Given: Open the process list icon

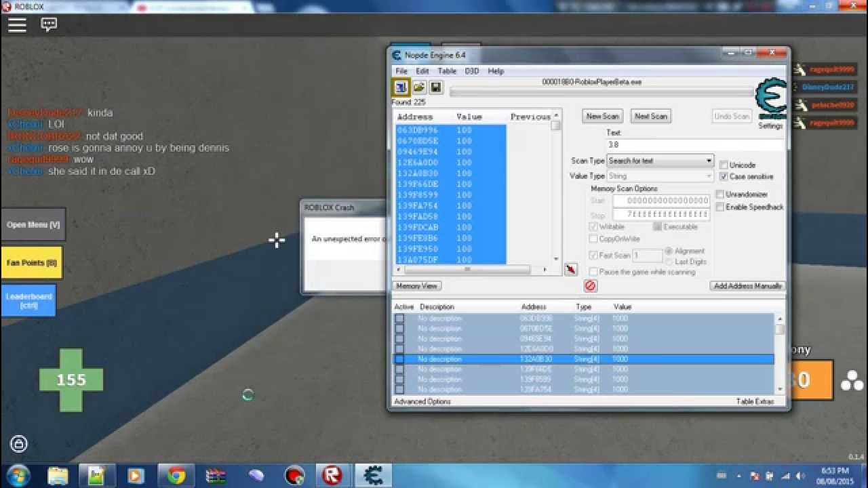Looking at the screenshot, I should coord(401,87).
